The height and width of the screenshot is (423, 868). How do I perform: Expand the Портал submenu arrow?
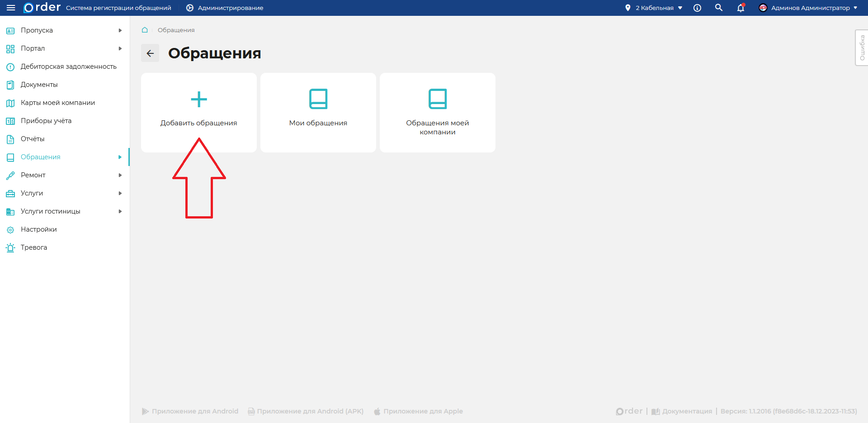coord(120,48)
